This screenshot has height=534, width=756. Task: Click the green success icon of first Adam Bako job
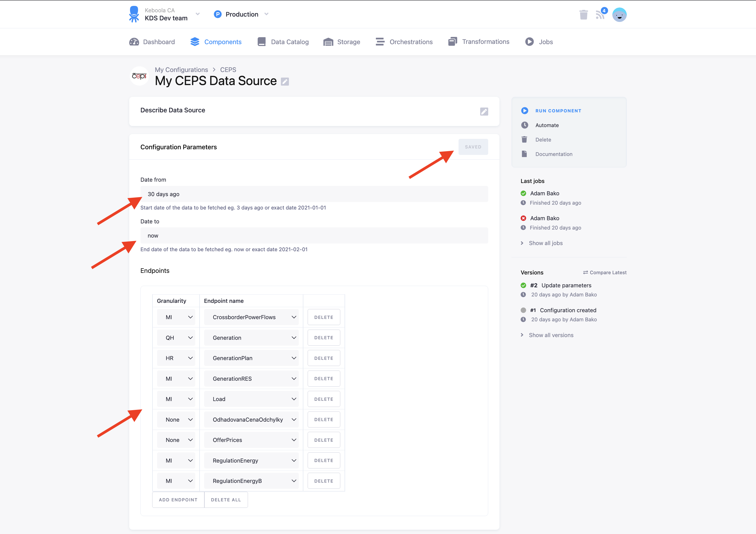523,193
